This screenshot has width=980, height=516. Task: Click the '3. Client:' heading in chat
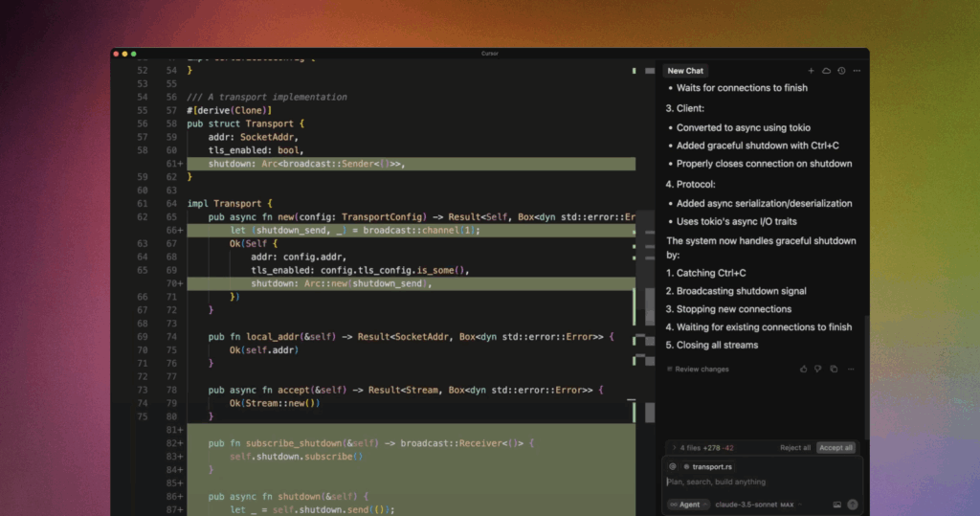point(685,108)
